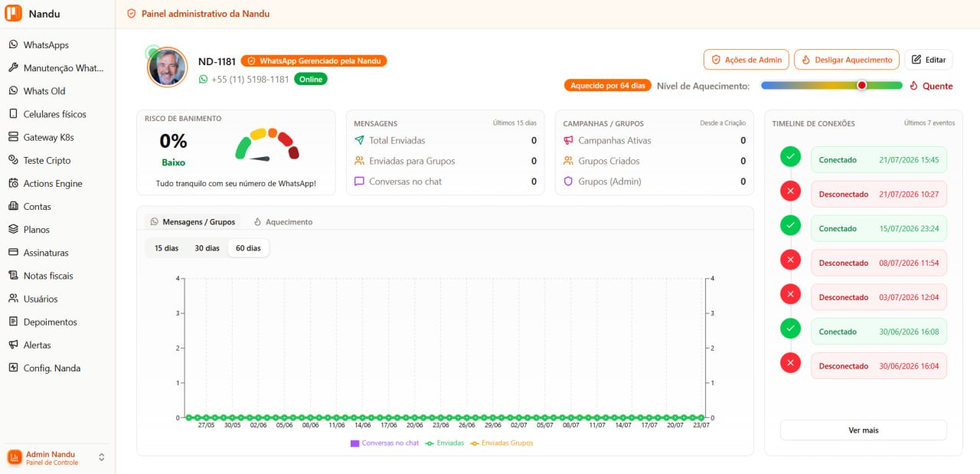Switch to the Aquecimento tab
This screenshot has height=474, width=980.
(x=283, y=221)
